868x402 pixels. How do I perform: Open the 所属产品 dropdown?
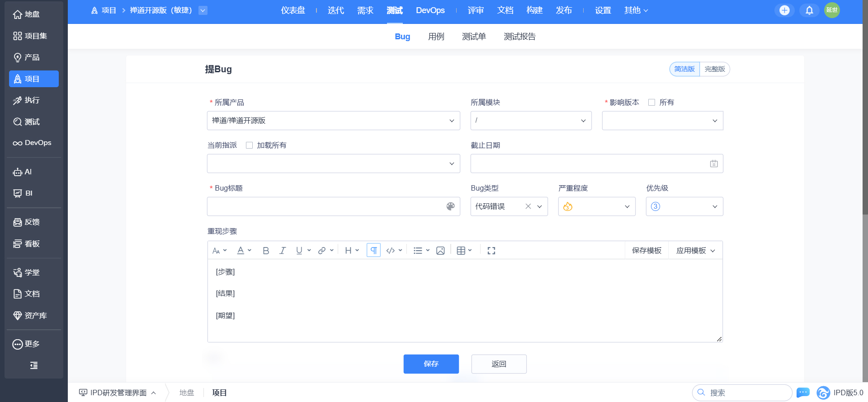(334, 121)
